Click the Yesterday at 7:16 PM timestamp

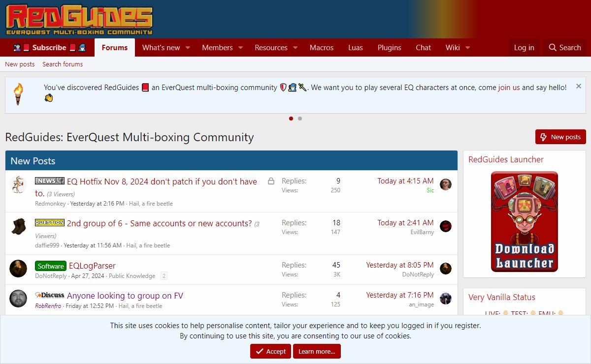400,295
